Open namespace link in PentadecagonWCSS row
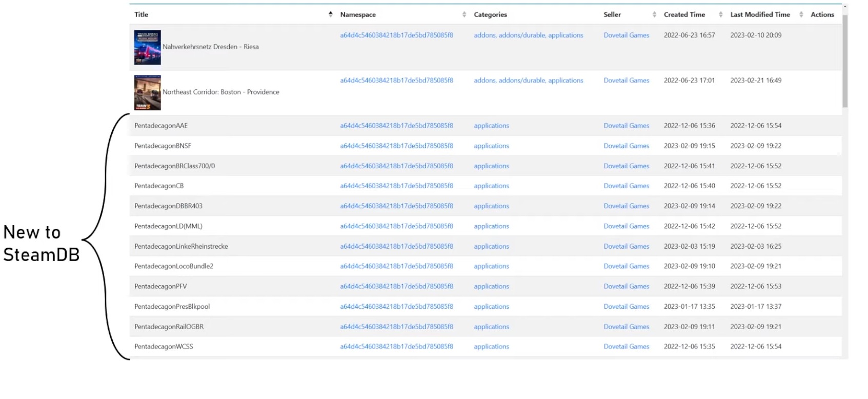The image size is (868, 399). 396,346
